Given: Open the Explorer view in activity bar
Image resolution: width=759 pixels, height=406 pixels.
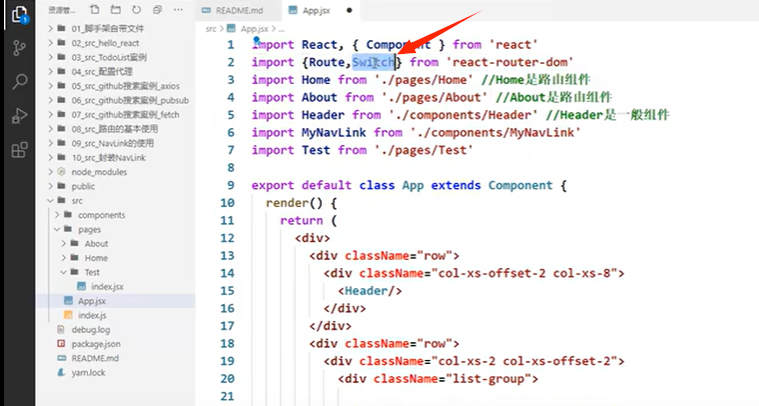Looking at the screenshot, I should tap(19, 15).
